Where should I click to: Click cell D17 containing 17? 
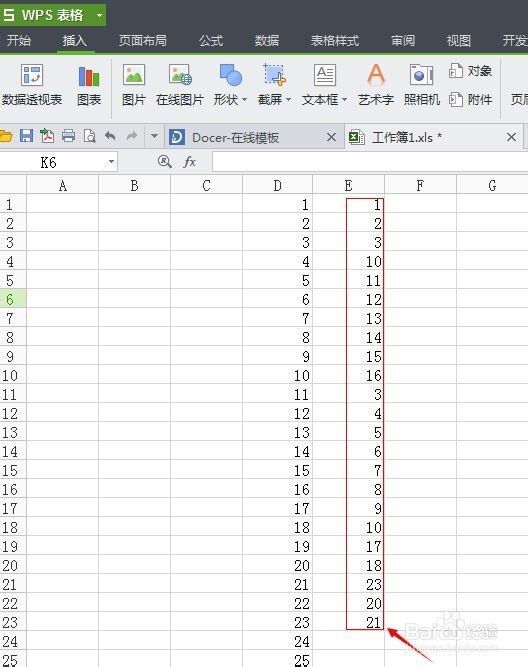277,508
